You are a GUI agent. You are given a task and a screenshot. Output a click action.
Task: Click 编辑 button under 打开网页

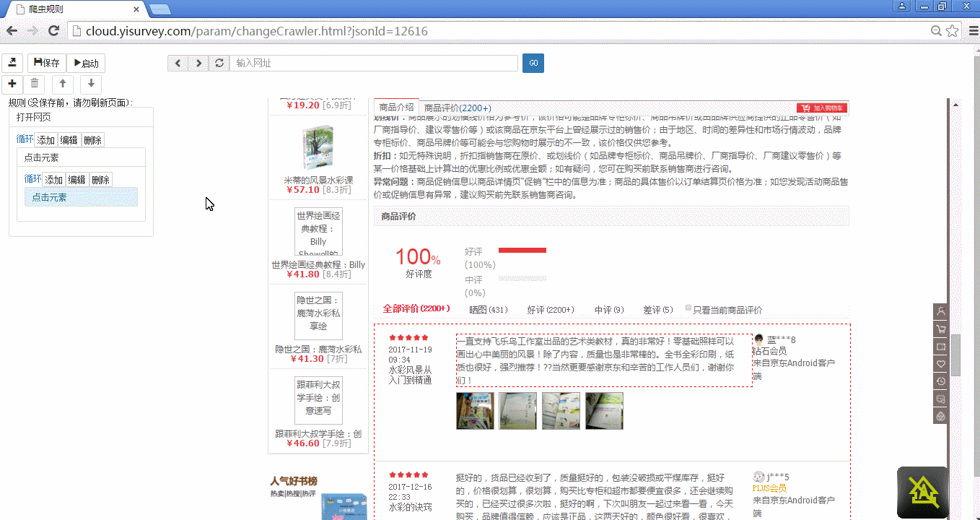pyautogui.click(x=69, y=140)
